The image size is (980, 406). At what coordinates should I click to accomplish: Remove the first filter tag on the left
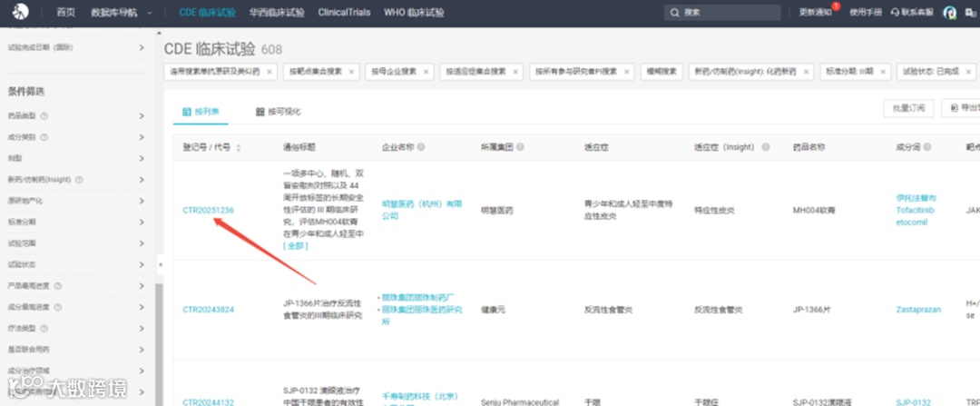(x=269, y=72)
